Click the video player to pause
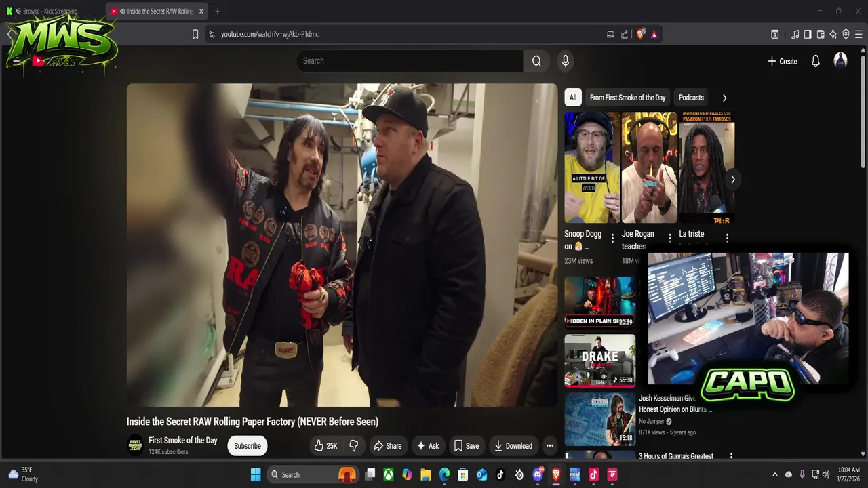Viewport: 868px width, 488px height. click(x=342, y=245)
